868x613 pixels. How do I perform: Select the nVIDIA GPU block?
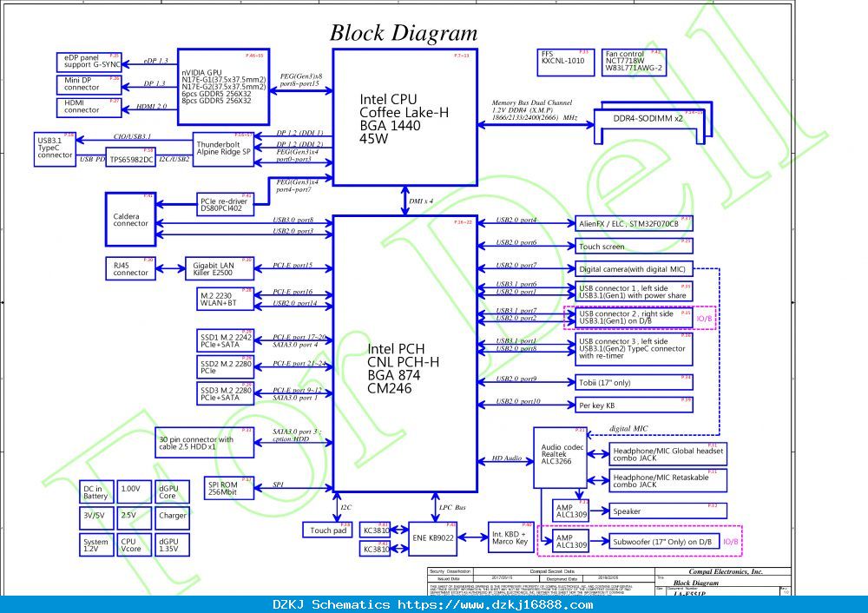coord(223,87)
